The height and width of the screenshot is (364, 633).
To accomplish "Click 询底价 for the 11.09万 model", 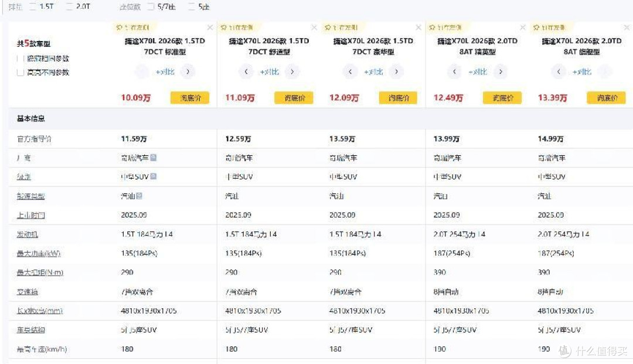I will [294, 98].
